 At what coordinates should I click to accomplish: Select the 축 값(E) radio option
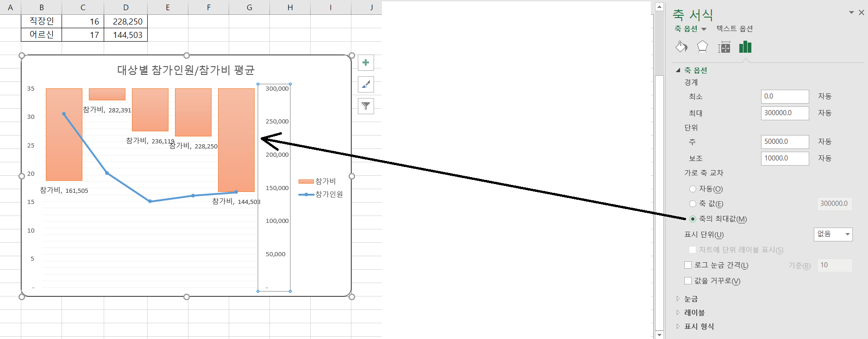tap(693, 203)
